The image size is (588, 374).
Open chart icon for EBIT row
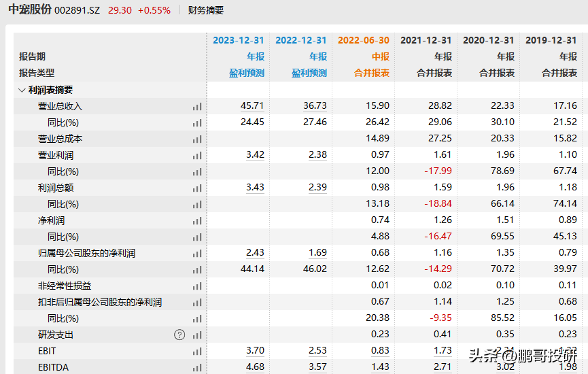[197, 351]
